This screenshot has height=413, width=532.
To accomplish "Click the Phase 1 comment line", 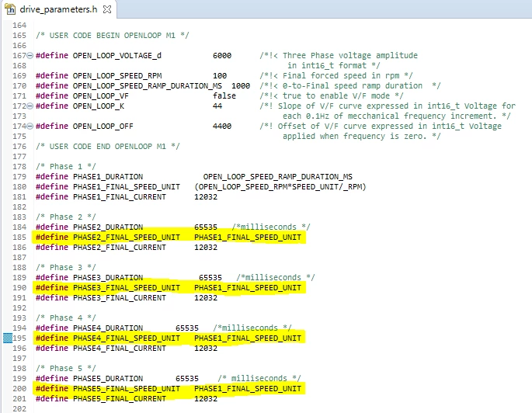I will tap(66, 166).
